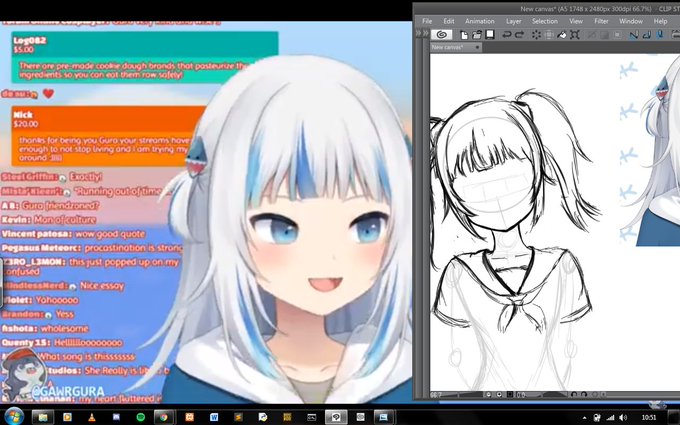The height and width of the screenshot is (425, 680).
Task: Open the Animation menu
Action: pos(480,21)
